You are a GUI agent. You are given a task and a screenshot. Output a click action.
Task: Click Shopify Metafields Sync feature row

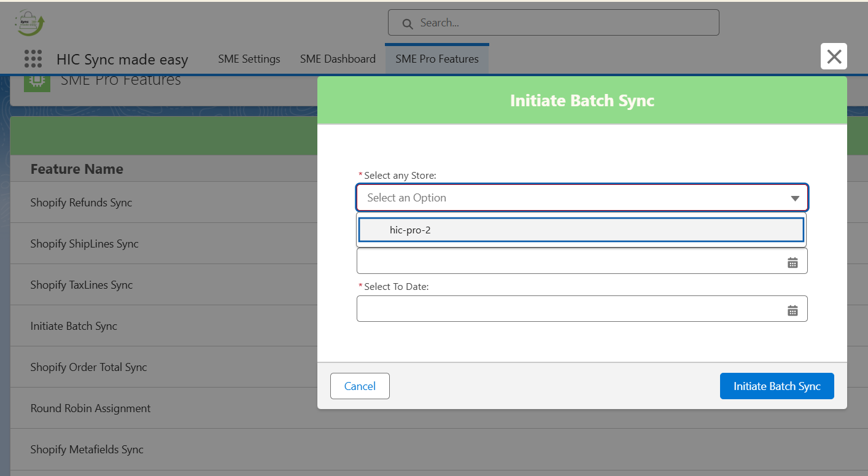87,450
